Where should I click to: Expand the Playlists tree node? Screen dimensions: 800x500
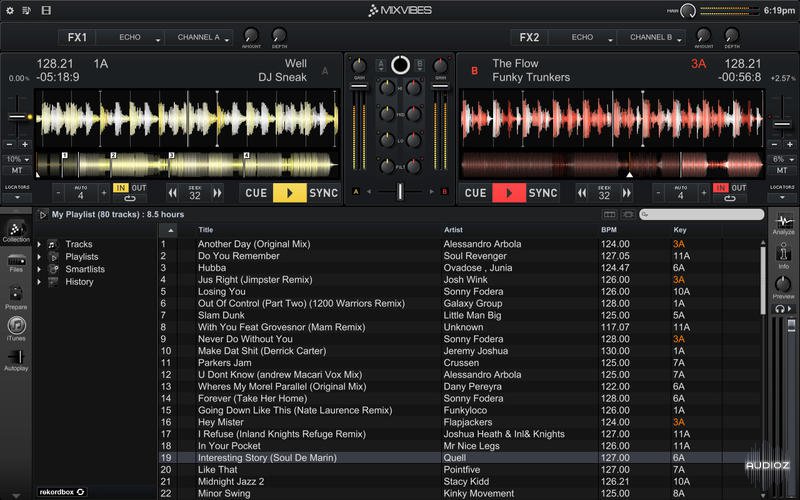pyautogui.click(x=39, y=257)
